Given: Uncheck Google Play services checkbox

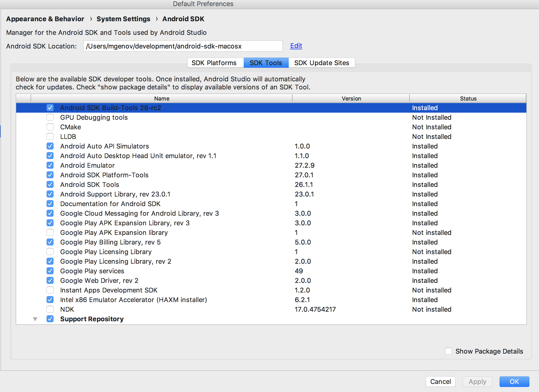Looking at the screenshot, I should 50,271.
